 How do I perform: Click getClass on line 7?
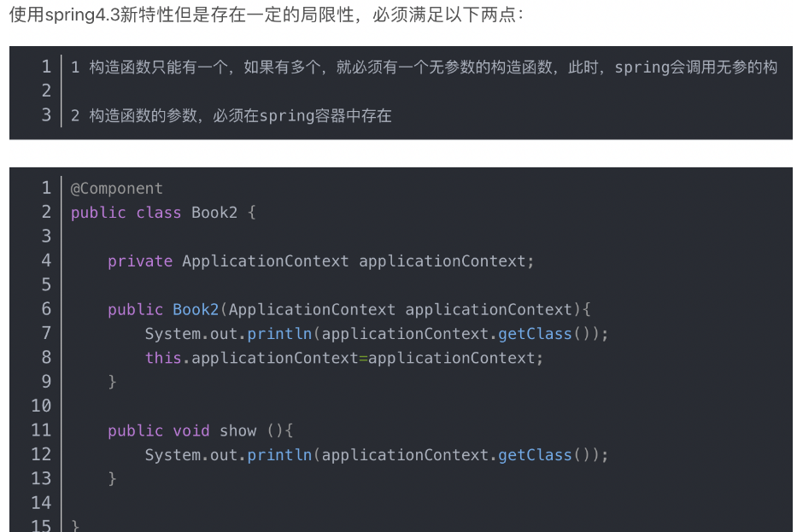click(535, 334)
